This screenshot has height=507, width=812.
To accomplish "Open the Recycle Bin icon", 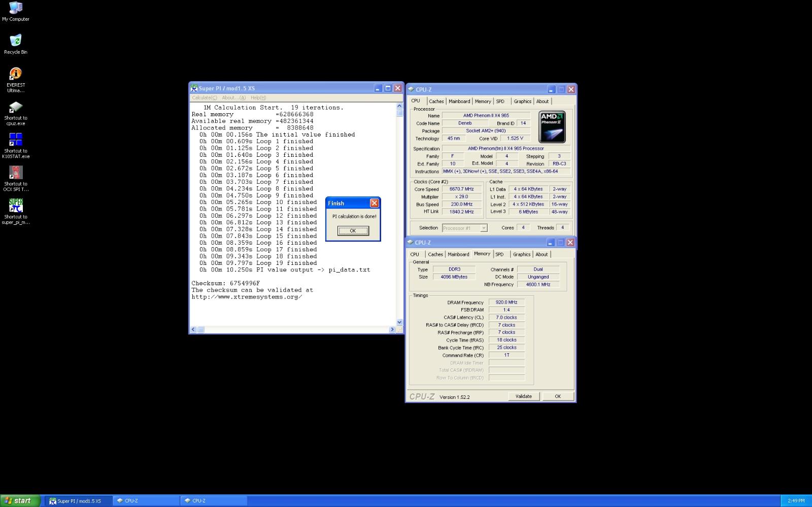I will click(16, 41).
